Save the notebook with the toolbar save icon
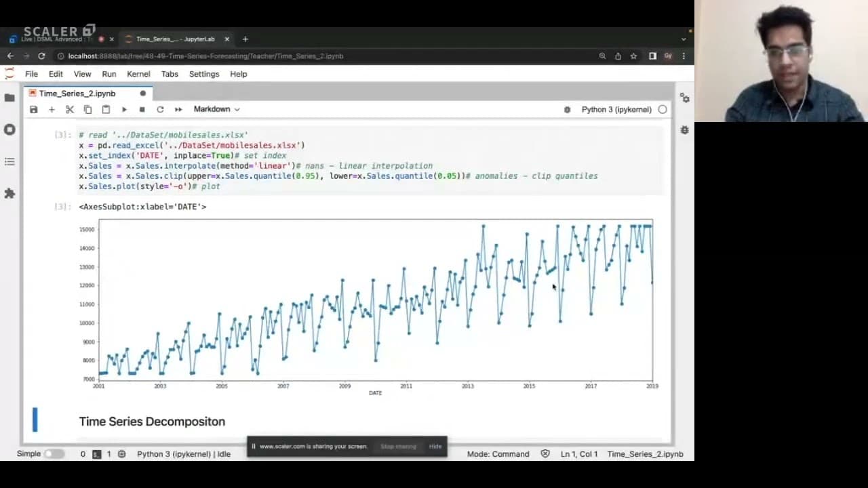This screenshot has height=488, width=868. point(33,109)
